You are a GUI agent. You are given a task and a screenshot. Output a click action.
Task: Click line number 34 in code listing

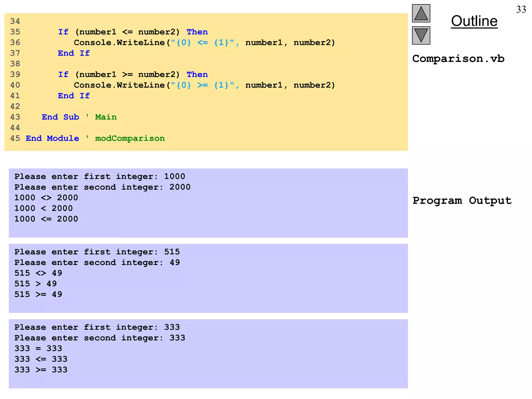[15, 21]
